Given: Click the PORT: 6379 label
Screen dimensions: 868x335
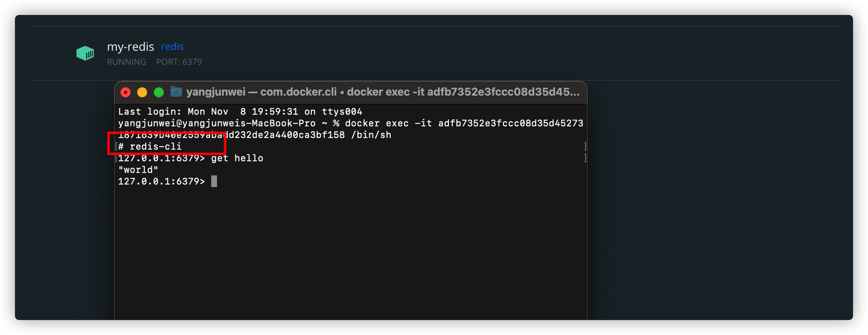Looking at the screenshot, I should click(x=179, y=62).
